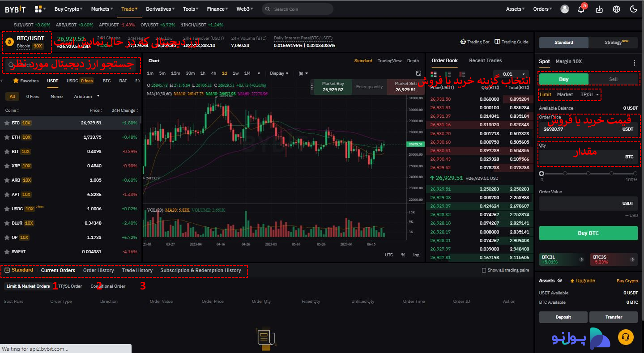Open the Derivatives dropdown menu
644x353 pixels.
pos(161,9)
